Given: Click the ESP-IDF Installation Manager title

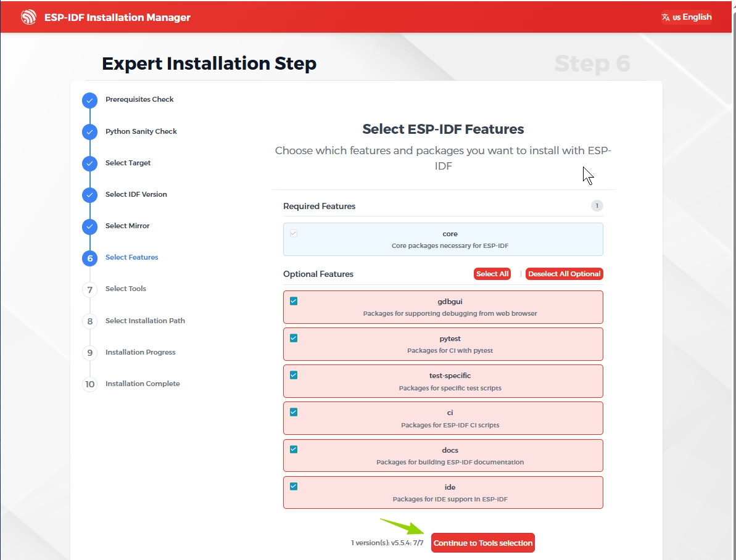Looking at the screenshot, I should coord(117,17).
